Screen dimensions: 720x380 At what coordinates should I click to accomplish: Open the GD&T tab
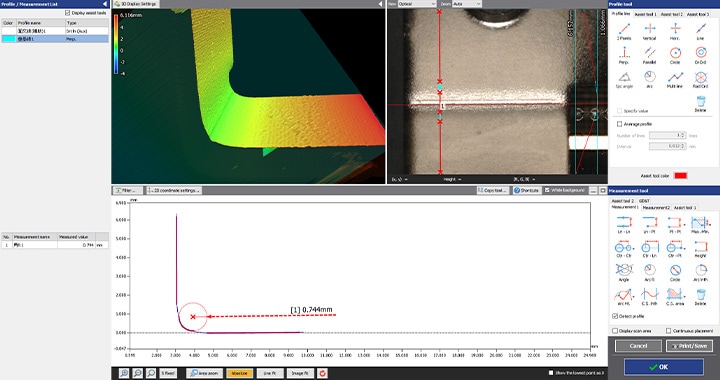tap(644, 201)
